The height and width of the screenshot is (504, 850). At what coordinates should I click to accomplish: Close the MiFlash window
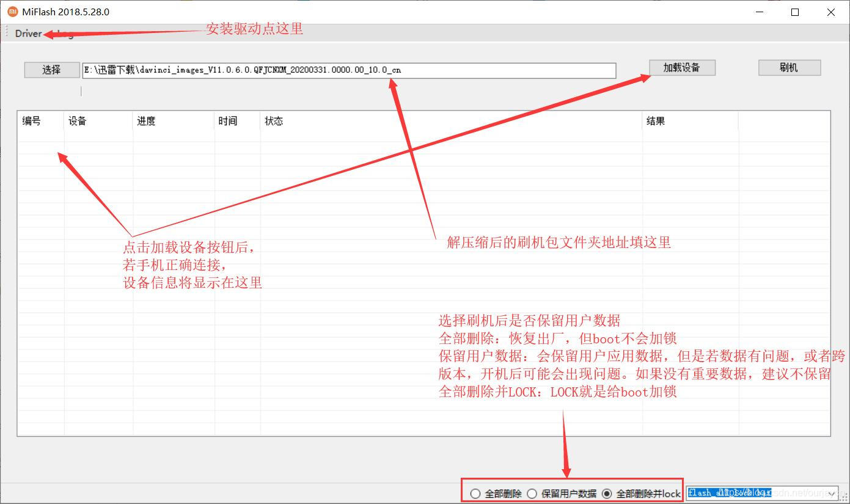coord(831,12)
